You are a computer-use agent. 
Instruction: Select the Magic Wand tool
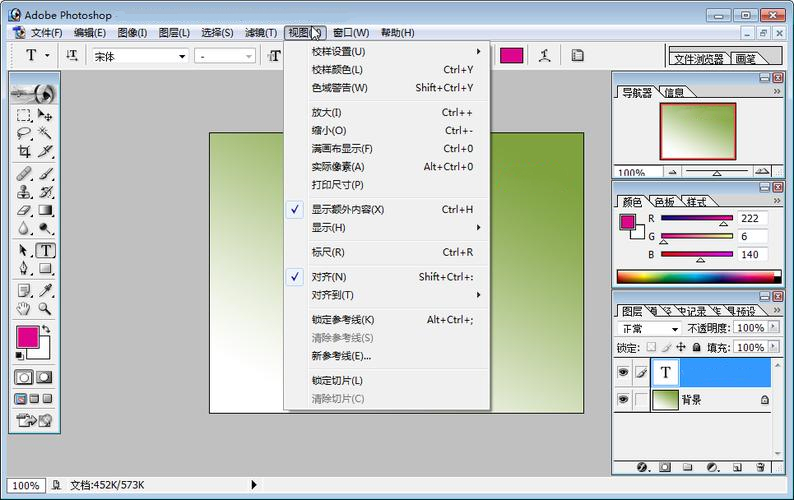(45, 133)
